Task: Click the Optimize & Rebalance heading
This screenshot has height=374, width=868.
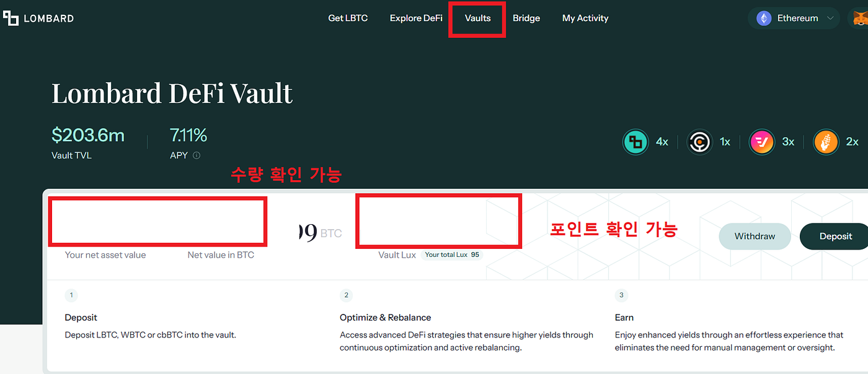Action: [x=385, y=317]
